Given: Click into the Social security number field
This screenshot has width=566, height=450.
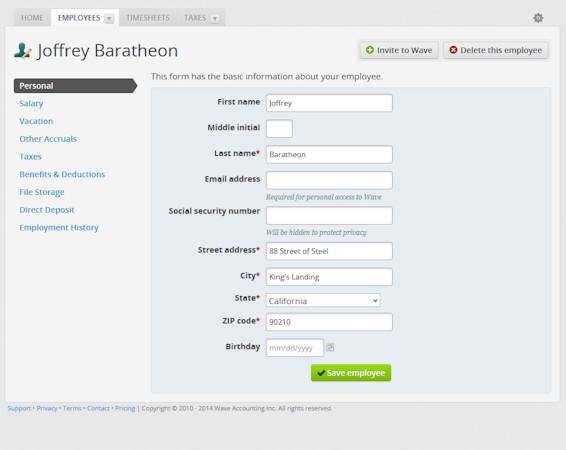Looking at the screenshot, I should click(x=329, y=215).
